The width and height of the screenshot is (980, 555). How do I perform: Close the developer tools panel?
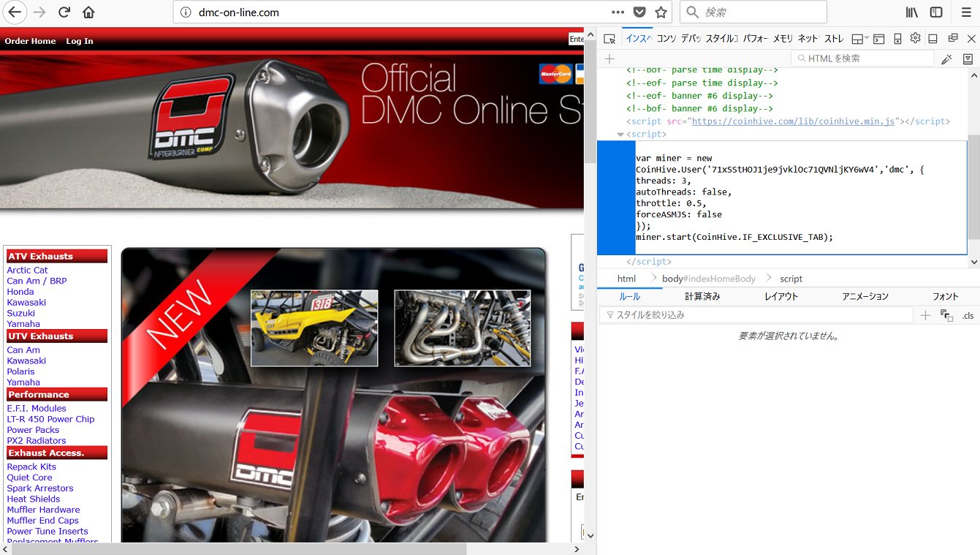tap(971, 39)
